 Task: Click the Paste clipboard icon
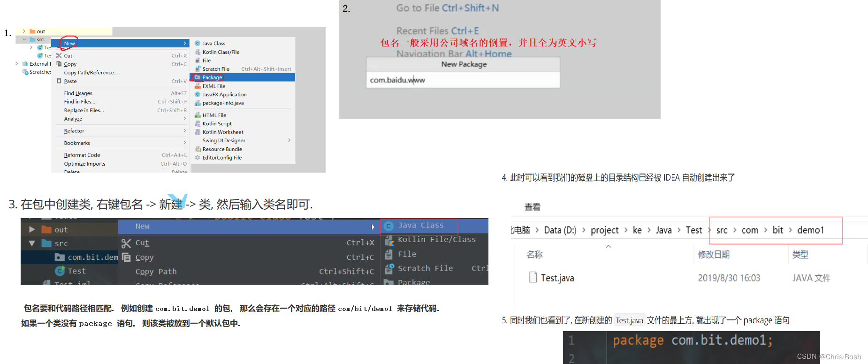click(x=59, y=81)
